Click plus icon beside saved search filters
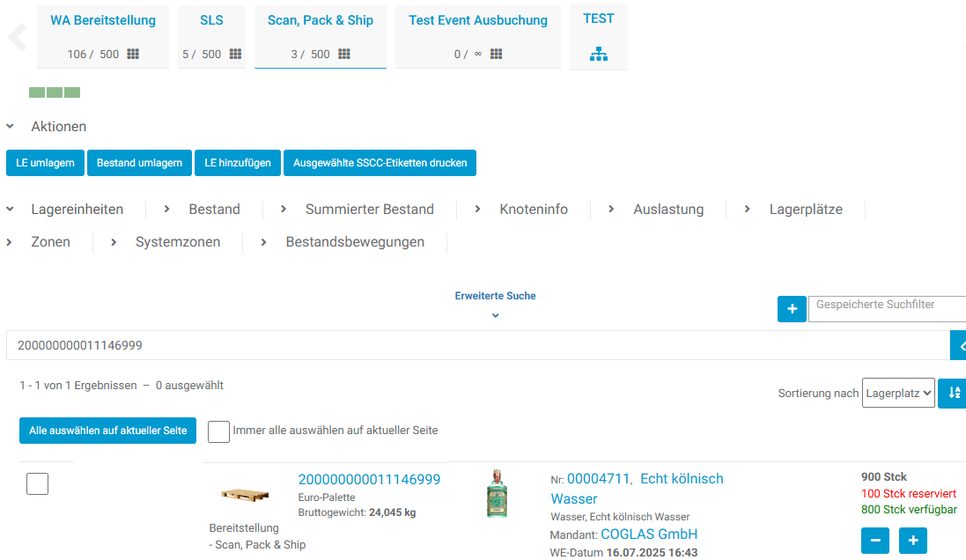966x560 pixels. pyautogui.click(x=792, y=309)
